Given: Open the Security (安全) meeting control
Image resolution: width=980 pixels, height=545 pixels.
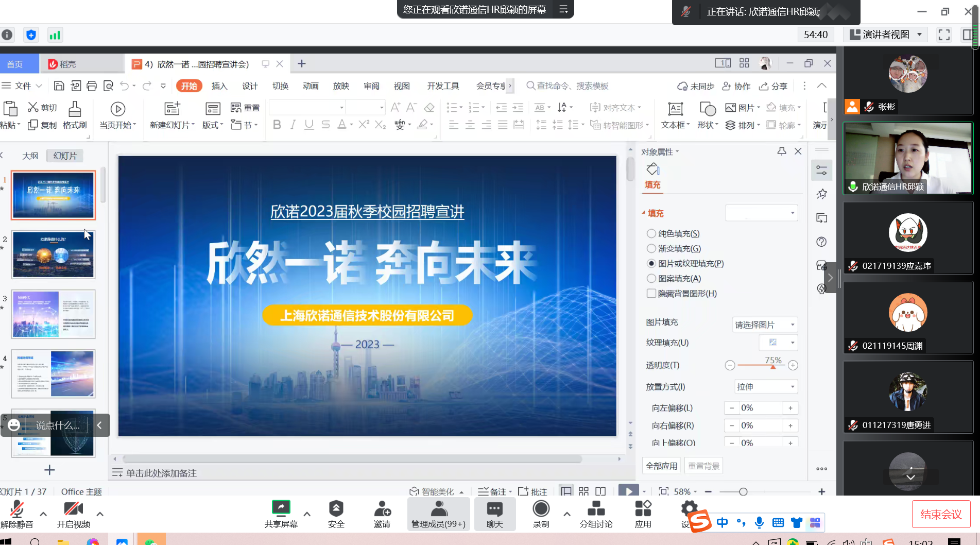Looking at the screenshot, I should tap(336, 514).
